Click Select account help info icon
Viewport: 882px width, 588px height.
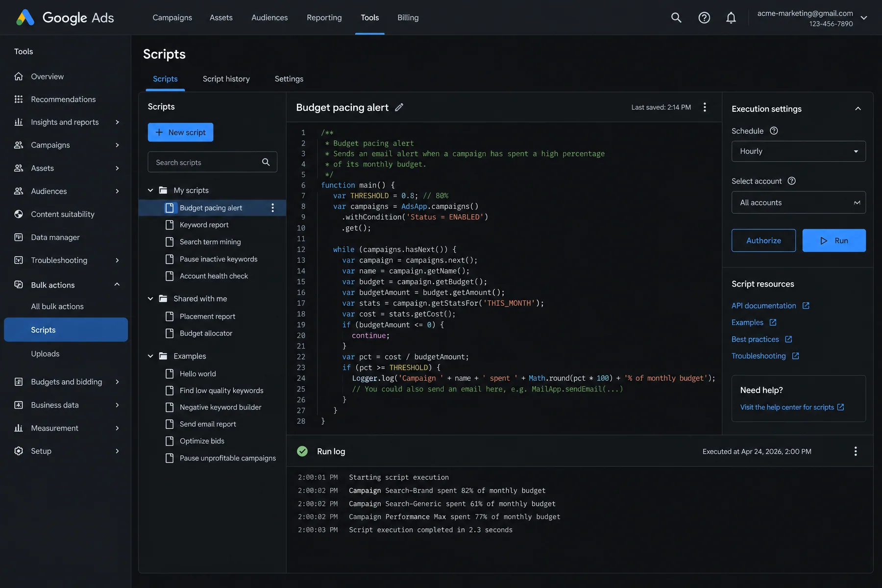(791, 181)
